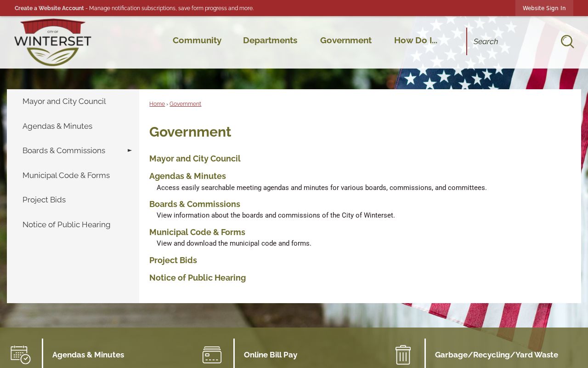Go to Home via the breadcrumb link

(x=157, y=104)
